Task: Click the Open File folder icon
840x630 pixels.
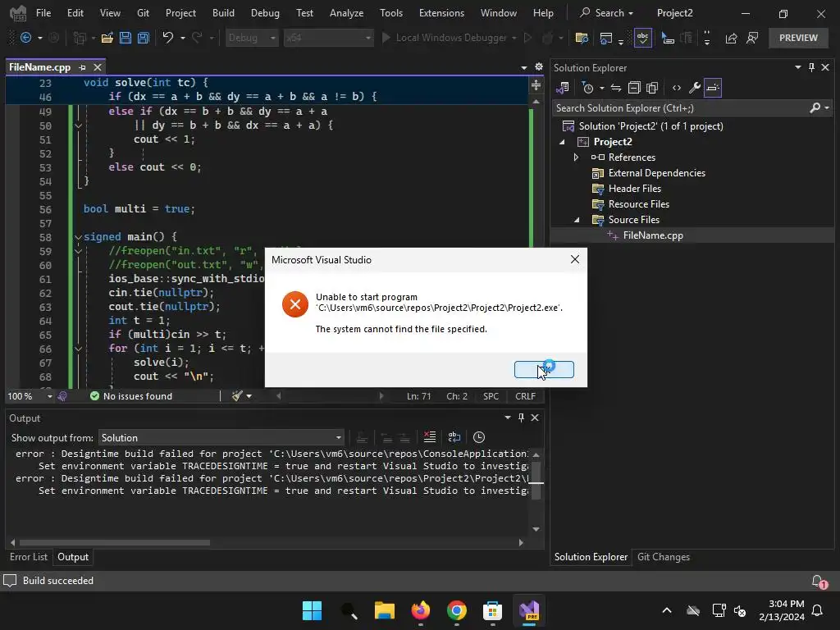Action: tap(107, 38)
